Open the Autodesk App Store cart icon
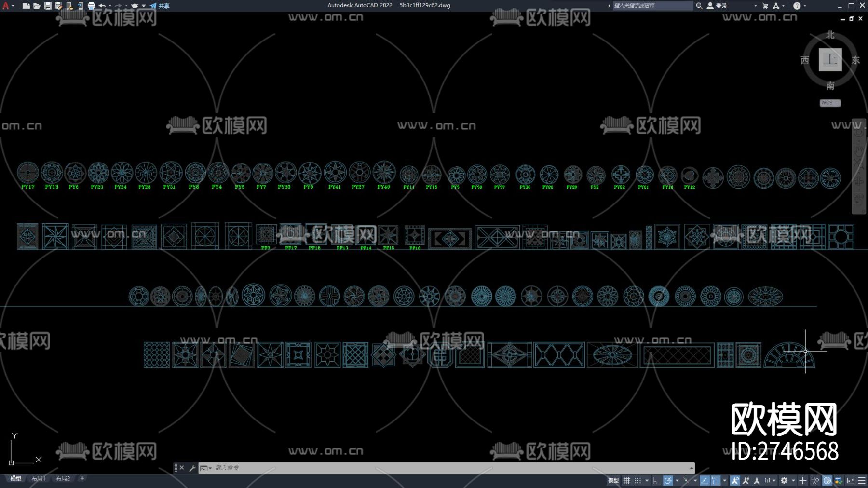 click(765, 6)
